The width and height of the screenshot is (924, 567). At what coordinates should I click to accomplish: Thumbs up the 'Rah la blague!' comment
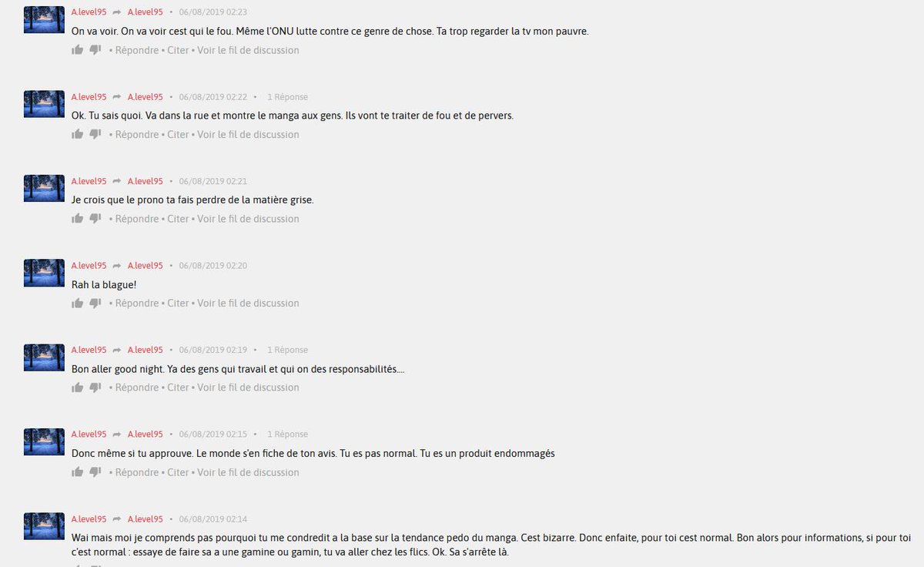77,303
